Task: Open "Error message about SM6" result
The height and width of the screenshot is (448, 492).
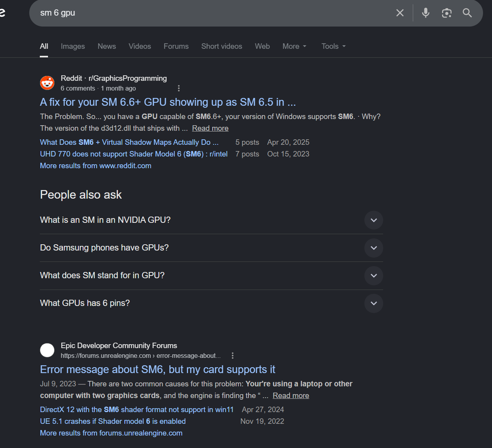Action: pos(158,370)
